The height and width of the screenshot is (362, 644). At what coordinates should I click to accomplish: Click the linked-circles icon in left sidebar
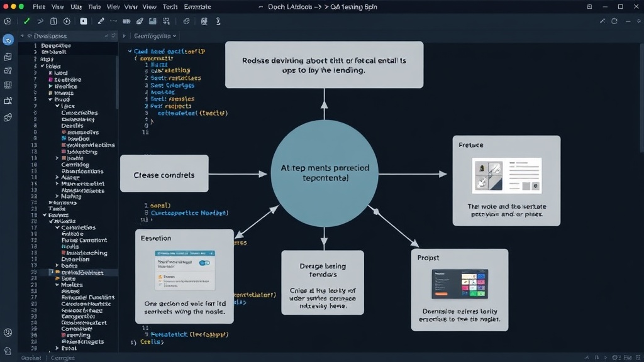point(8,118)
